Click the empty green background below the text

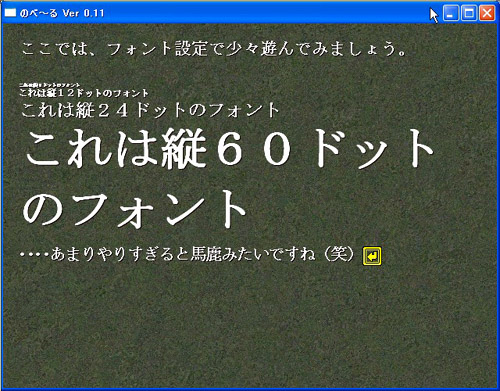[250, 327]
